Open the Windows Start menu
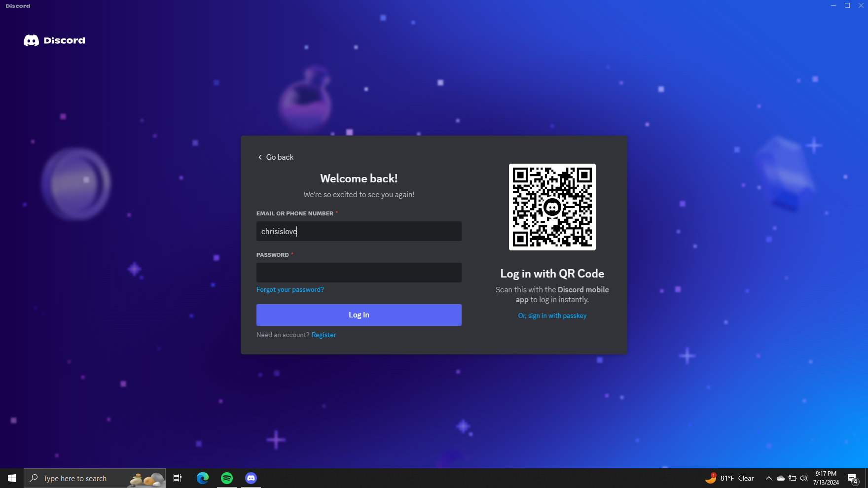Image resolution: width=868 pixels, height=488 pixels. tap(12, 478)
